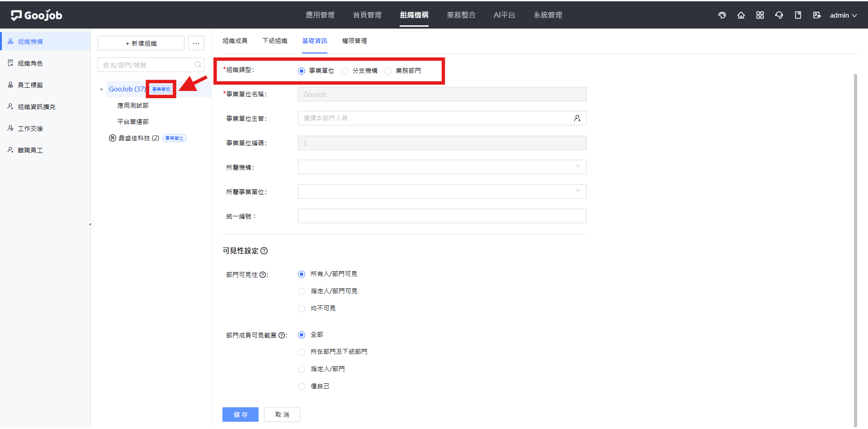This screenshot has width=868, height=429.
Task: Click help icon beside 可見性設定
Action: coord(264,251)
